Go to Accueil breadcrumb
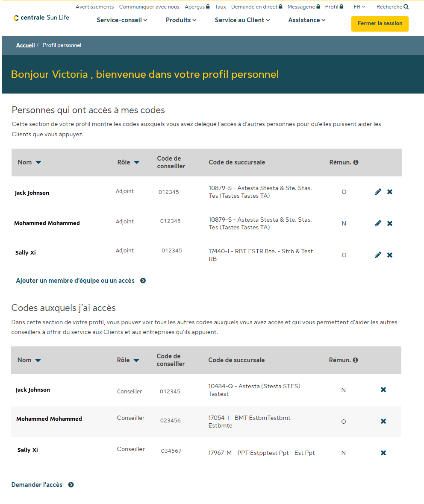Screen dimensions: 424x504 25,45
